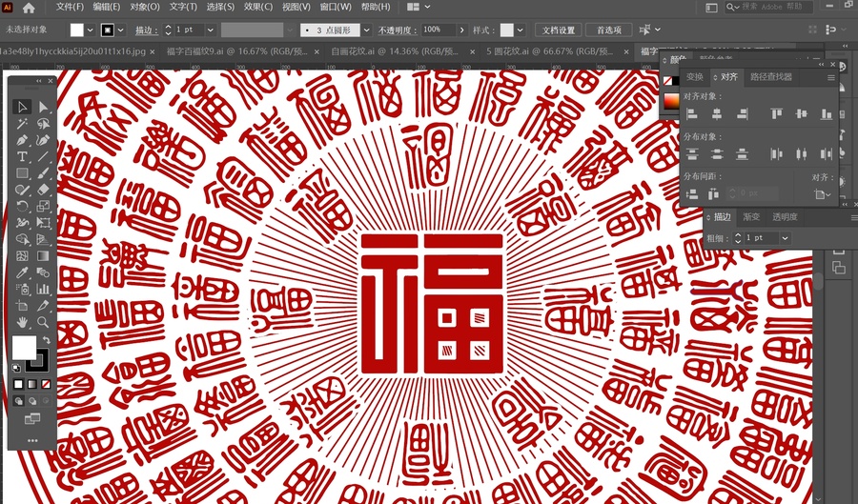858x504 pixels.
Task: Switch to 路径查找器 panel tab
Action: 771,77
